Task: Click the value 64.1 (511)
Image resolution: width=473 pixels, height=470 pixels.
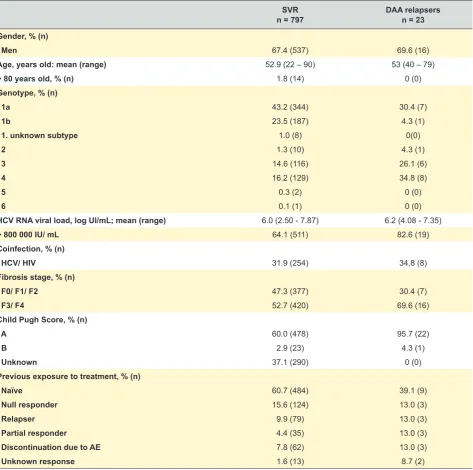Action: (290, 235)
